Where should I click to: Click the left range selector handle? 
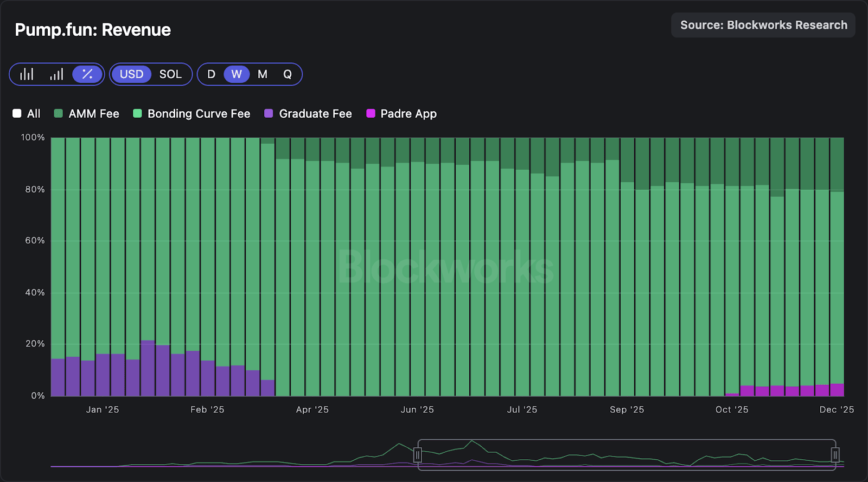tap(418, 455)
